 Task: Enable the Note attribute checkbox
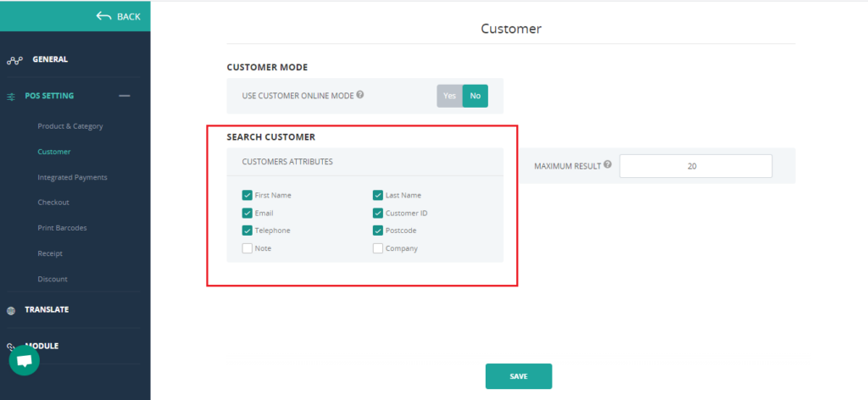[248, 248]
